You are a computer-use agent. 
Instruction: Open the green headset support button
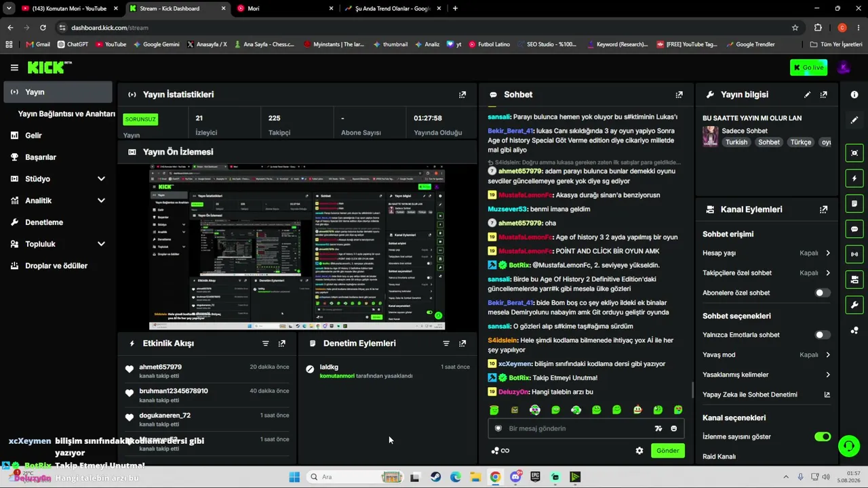848,446
